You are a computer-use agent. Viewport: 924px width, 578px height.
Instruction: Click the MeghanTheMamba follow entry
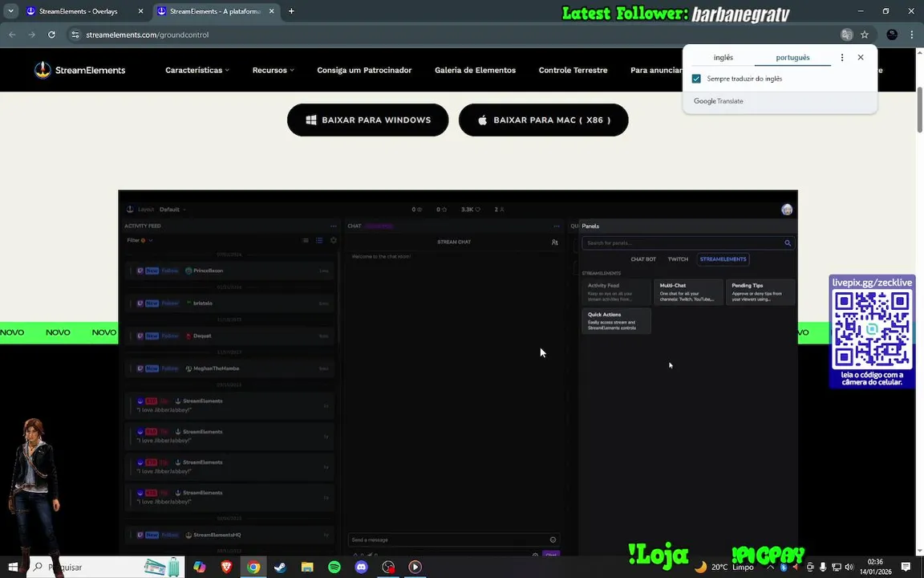pos(230,368)
